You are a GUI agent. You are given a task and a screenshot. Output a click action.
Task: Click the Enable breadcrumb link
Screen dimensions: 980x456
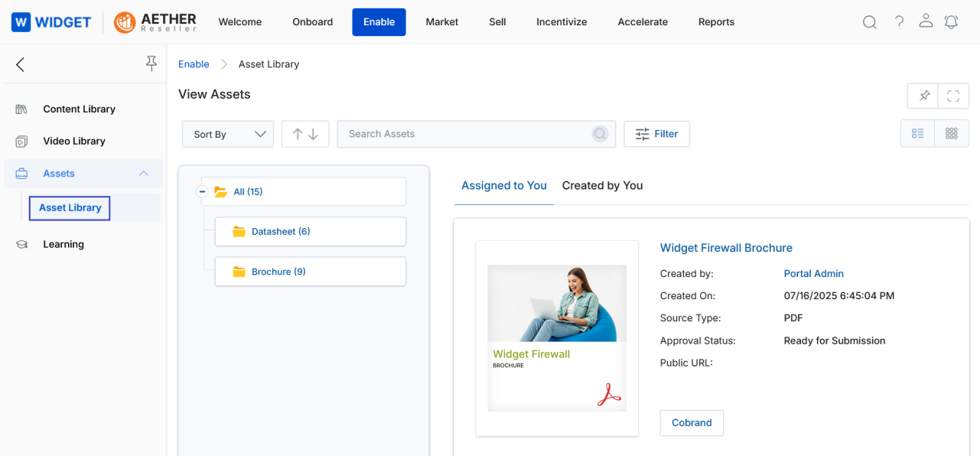(194, 64)
